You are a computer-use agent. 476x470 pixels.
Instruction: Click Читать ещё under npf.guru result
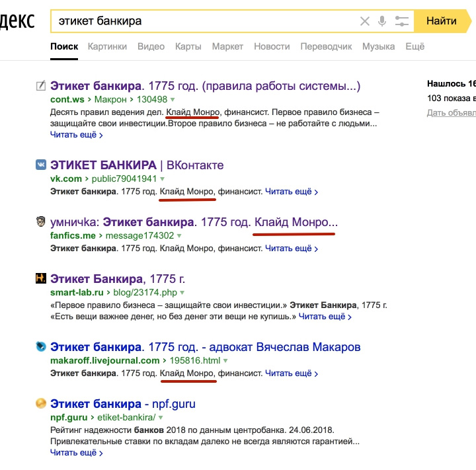tap(77, 453)
